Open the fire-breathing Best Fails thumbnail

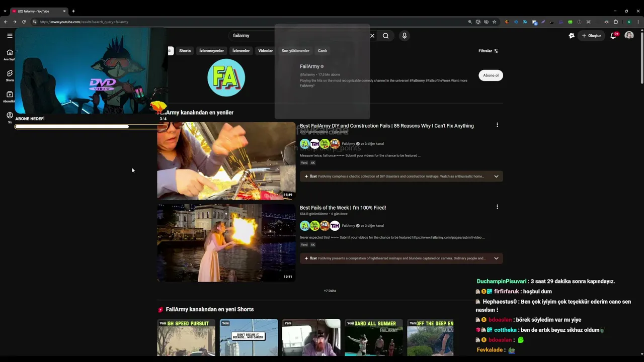(x=226, y=243)
